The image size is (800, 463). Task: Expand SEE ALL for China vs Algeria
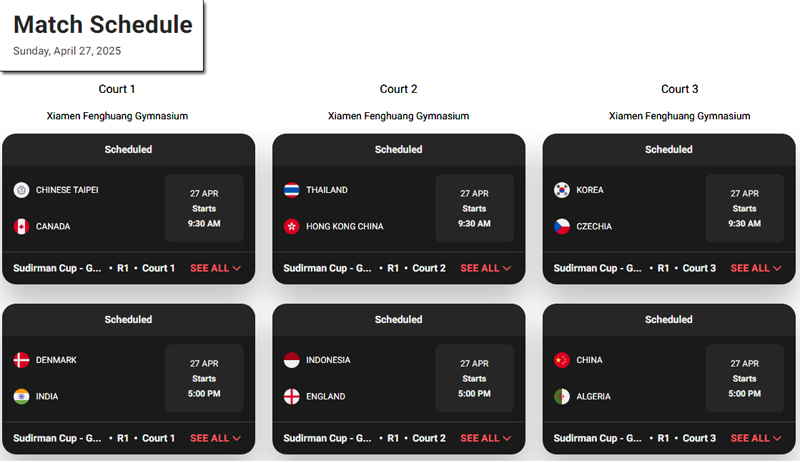click(x=756, y=438)
